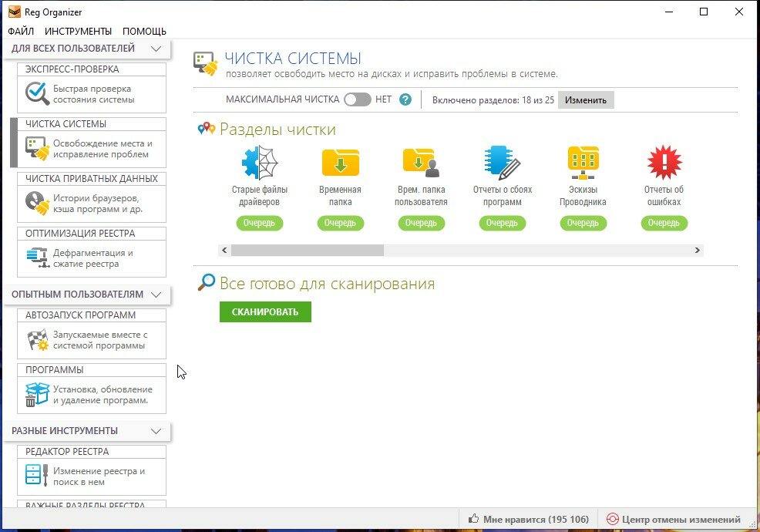The width and height of the screenshot is (760, 532).
Task: Collapse the Опытным пользователям section chevron
Action: pyautogui.click(x=156, y=295)
